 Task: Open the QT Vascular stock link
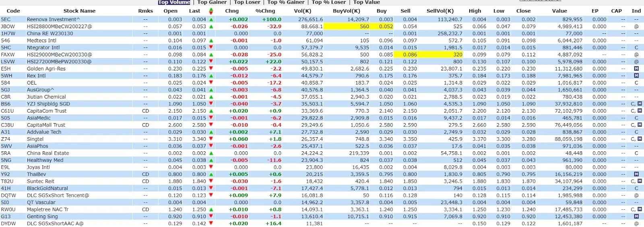[x=41, y=202]
